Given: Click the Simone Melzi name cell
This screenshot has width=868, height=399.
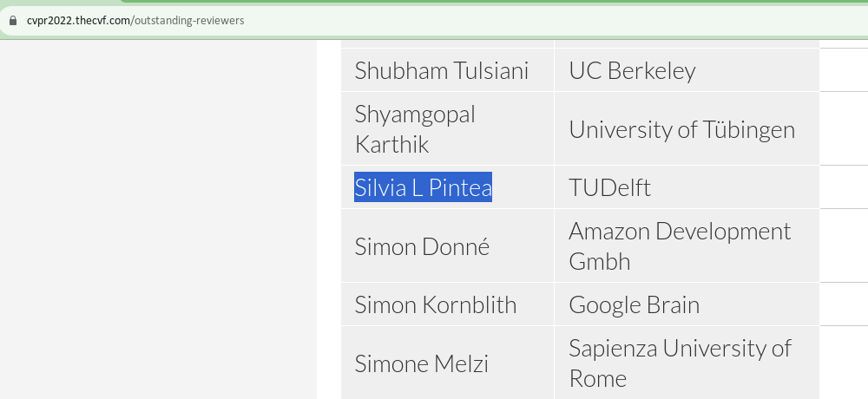Looking at the screenshot, I should tap(447, 363).
